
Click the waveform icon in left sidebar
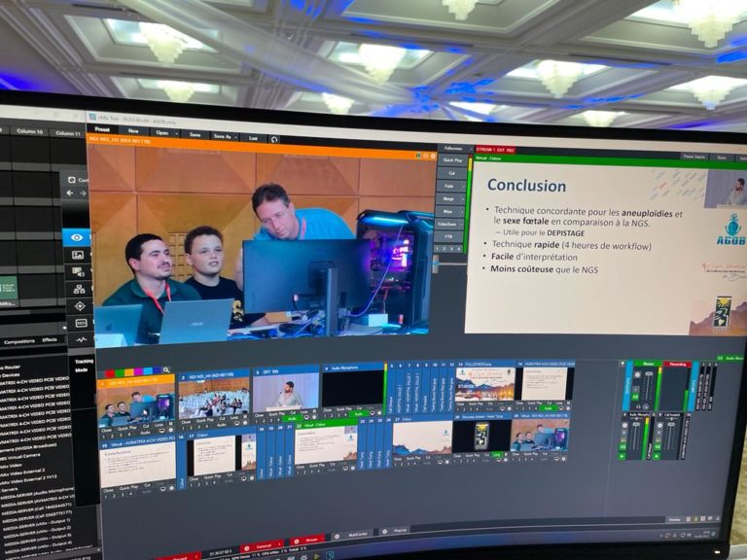[80, 339]
